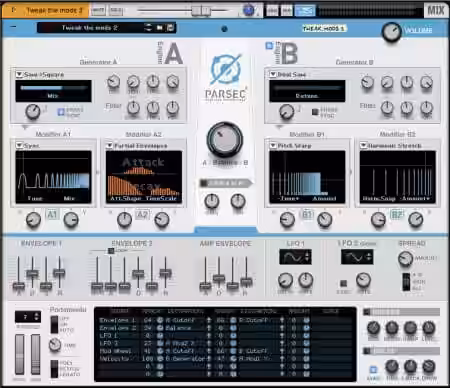Click knob left of A1 button
This screenshot has width=450, height=388.
pyautogui.click(x=33, y=220)
